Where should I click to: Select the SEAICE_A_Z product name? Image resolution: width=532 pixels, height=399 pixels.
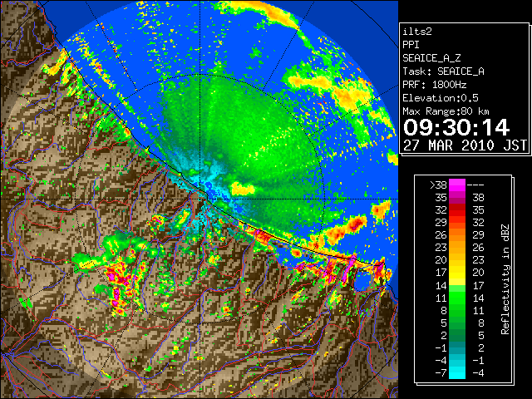tap(431, 58)
